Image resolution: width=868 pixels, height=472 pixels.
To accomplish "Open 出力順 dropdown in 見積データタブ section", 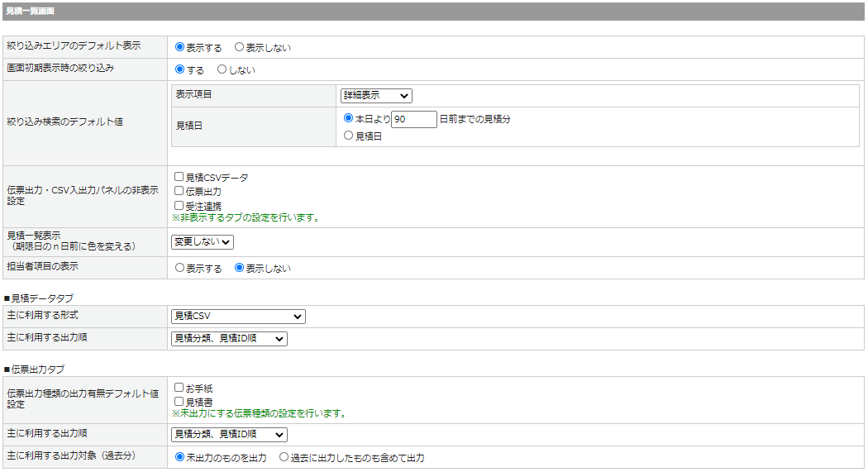I will pyautogui.click(x=229, y=339).
